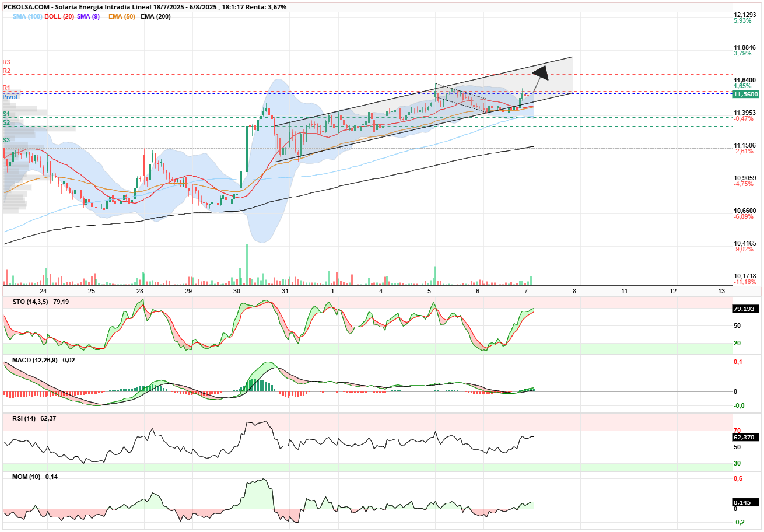This screenshot has width=764, height=532.
Task: Click date 12 on the time axis
Action: click(673, 290)
